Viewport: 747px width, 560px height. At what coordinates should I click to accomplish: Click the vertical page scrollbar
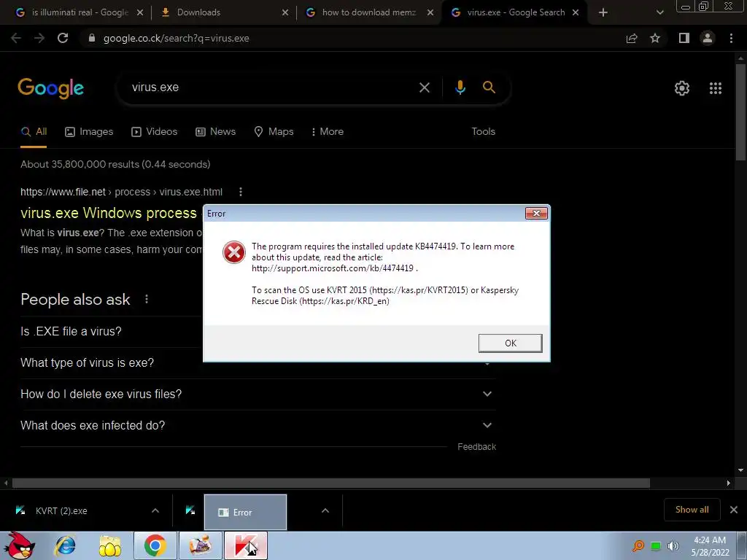(x=740, y=112)
